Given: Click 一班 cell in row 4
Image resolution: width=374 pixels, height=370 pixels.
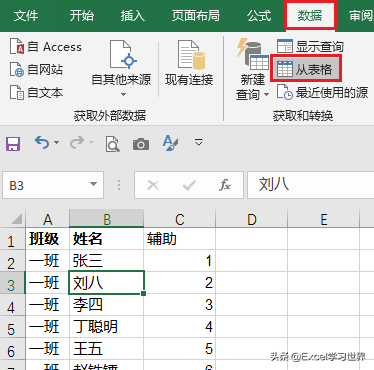Looking at the screenshot, I should pos(48,305).
